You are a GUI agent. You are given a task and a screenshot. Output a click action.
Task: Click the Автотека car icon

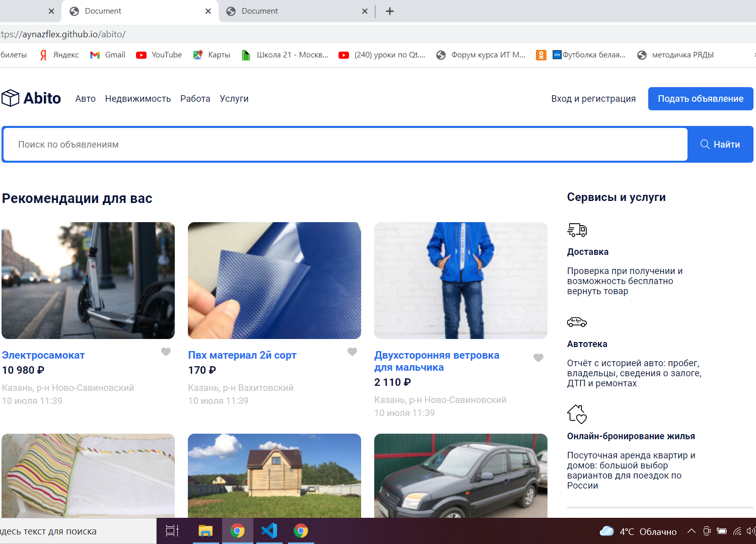pos(577,322)
